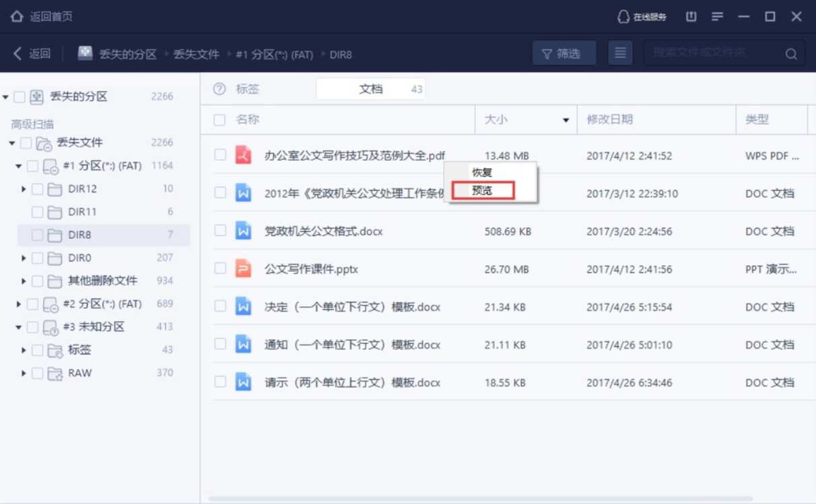The width and height of the screenshot is (816, 504).
Task: Click the 标签 tag folder icon in the tree
Action: tap(55, 350)
